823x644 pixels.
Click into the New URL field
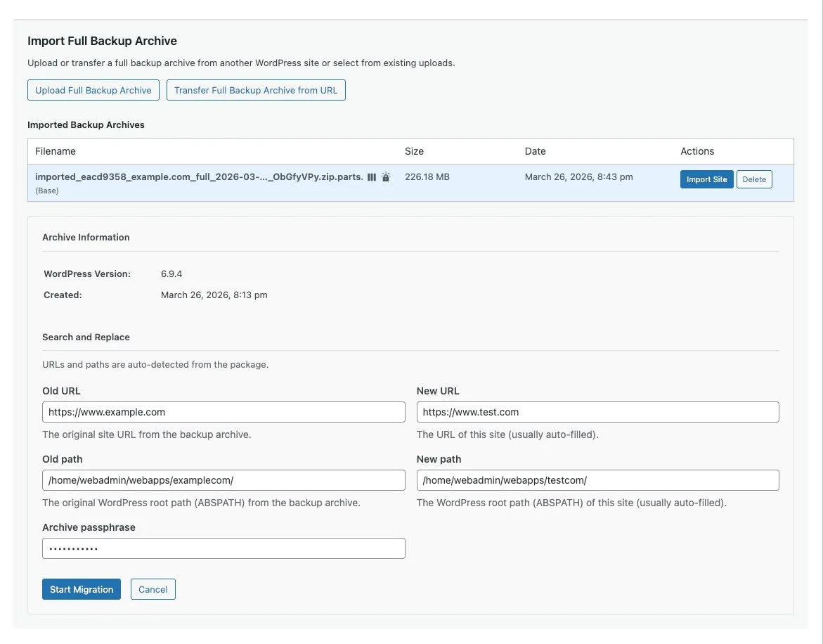pos(597,412)
